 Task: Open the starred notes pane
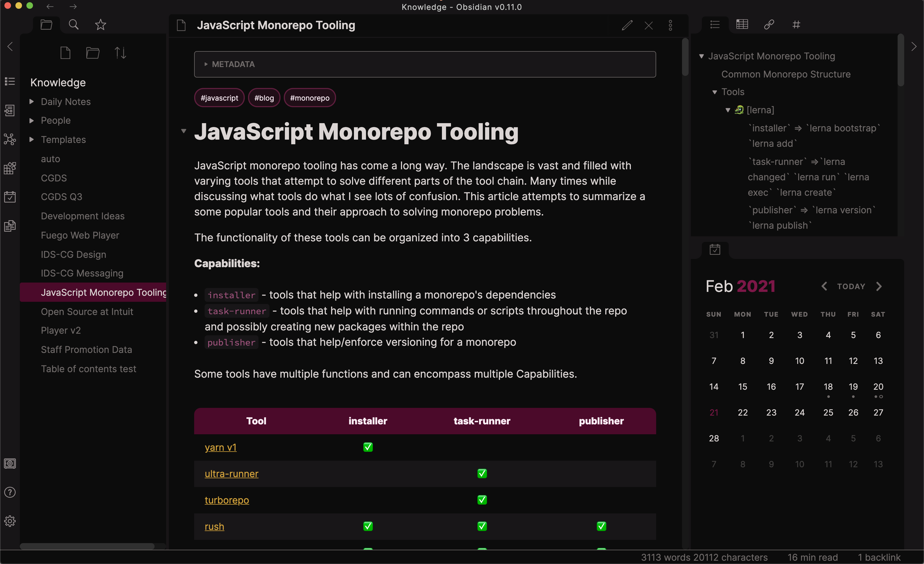point(100,25)
